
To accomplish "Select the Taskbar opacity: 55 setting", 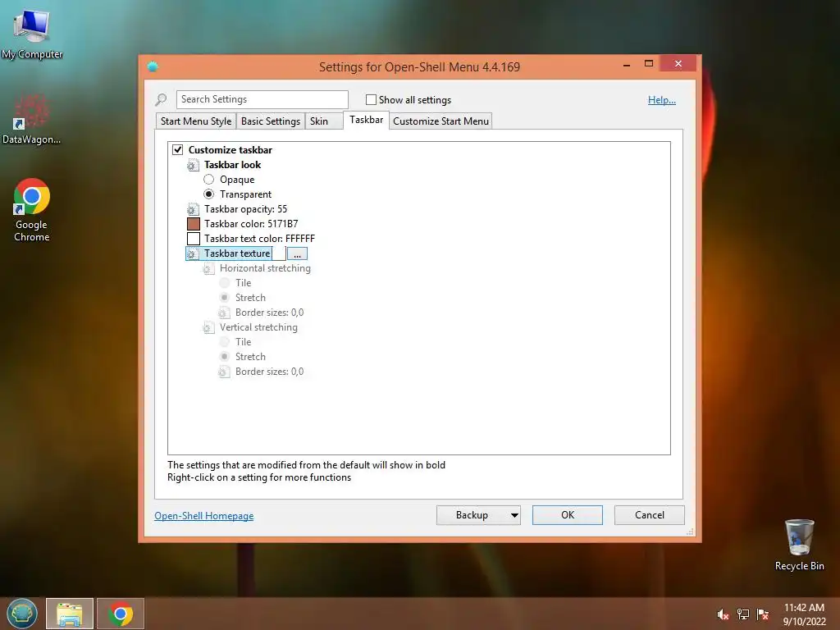I will (x=245, y=209).
